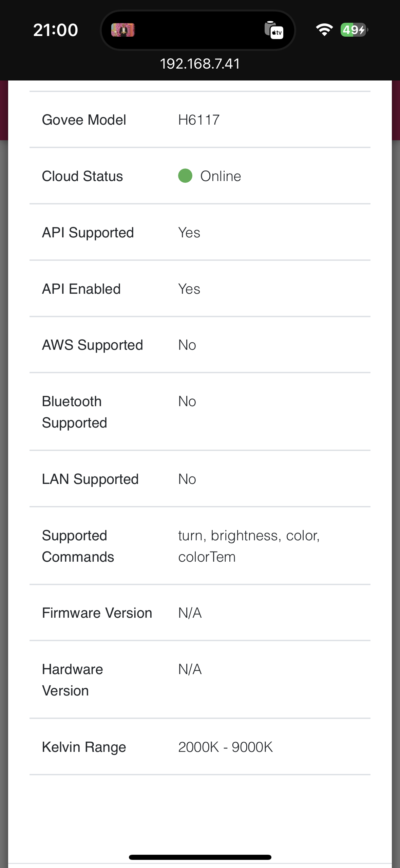
Task: Select the Cloud Status row
Action: (200, 176)
